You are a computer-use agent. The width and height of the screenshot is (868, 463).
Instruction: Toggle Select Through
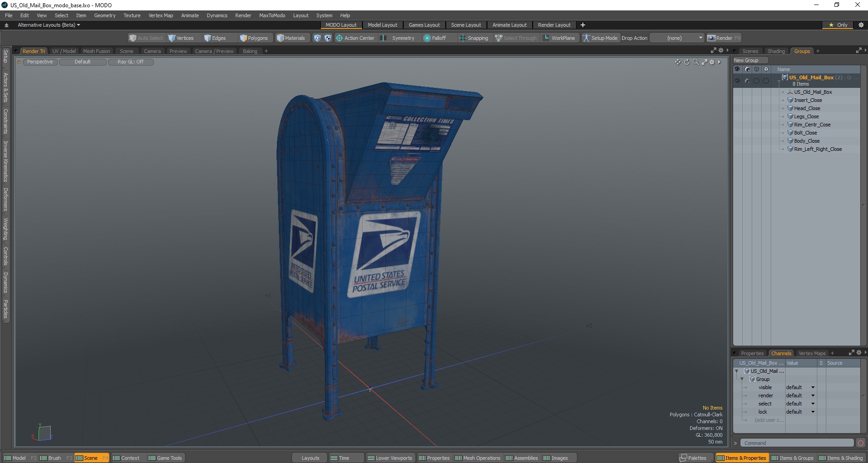click(515, 38)
